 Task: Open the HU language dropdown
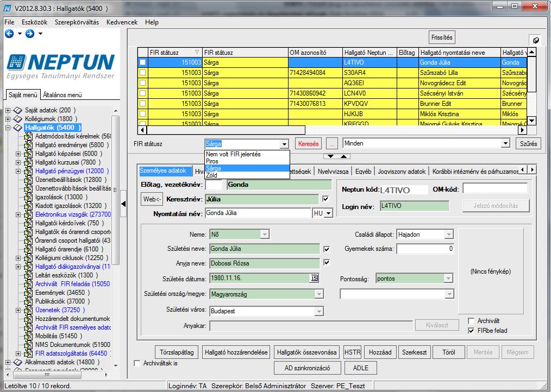(329, 213)
